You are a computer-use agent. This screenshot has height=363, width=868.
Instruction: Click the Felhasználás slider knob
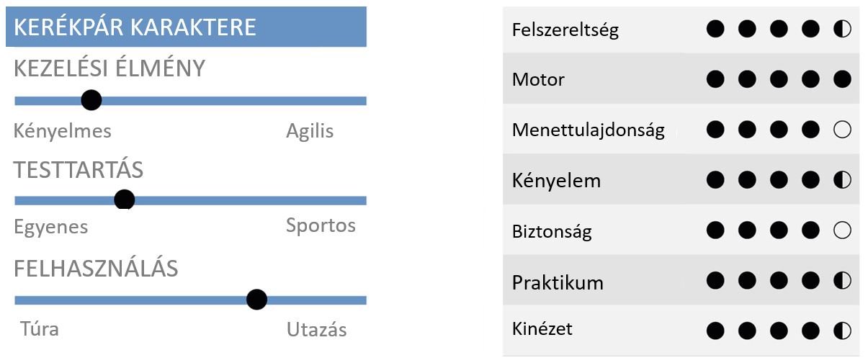(x=256, y=300)
